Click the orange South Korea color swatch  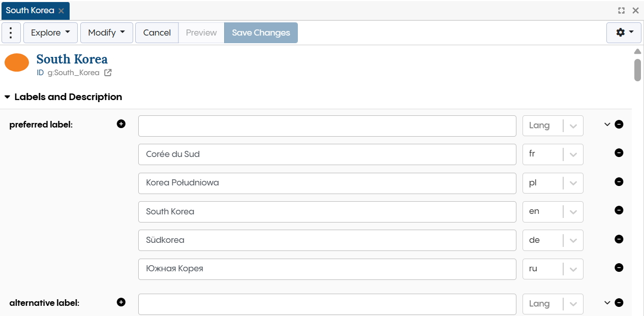coord(17,62)
